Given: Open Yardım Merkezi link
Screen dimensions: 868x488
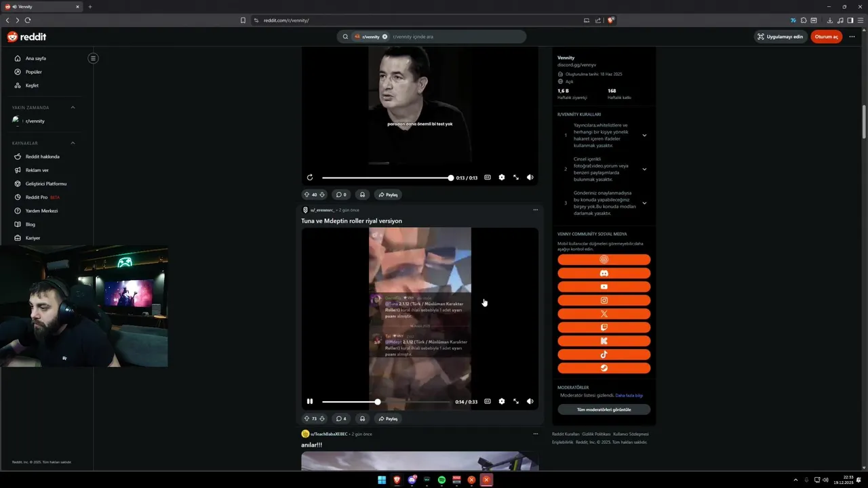Looking at the screenshot, I should [x=41, y=211].
